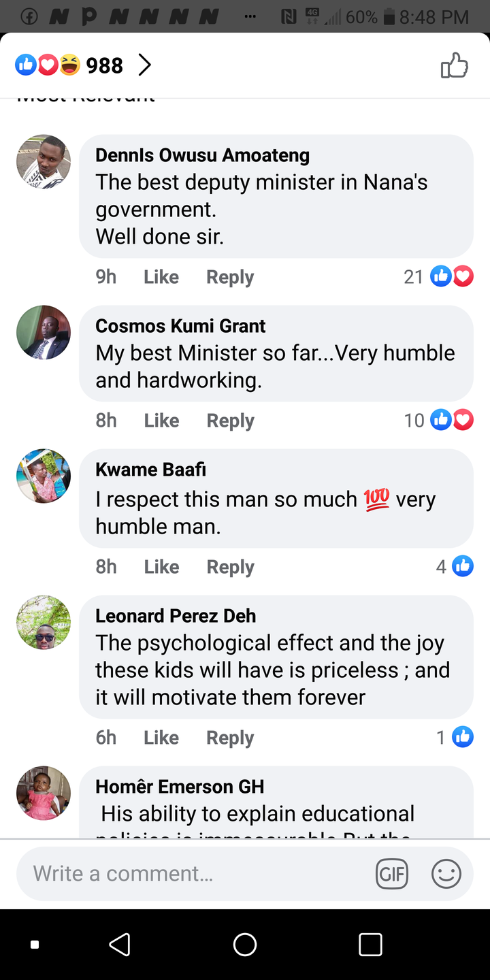The height and width of the screenshot is (980, 490).
Task: Tap the Android home circle button
Action: [x=245, y=944]
